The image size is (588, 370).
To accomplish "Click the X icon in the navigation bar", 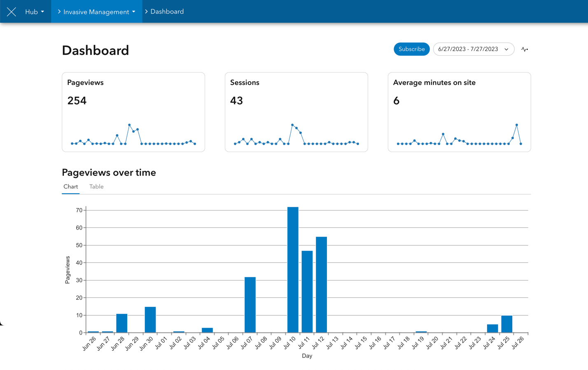I will tap(11, 12).
